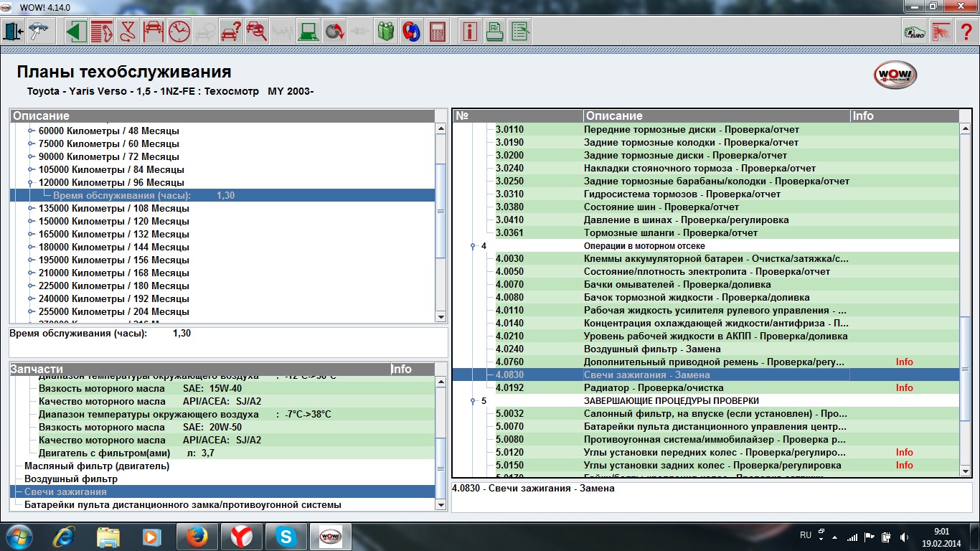Click Info link for Углы установки задних колес
The image size is (980, 551).
[904, 466]
